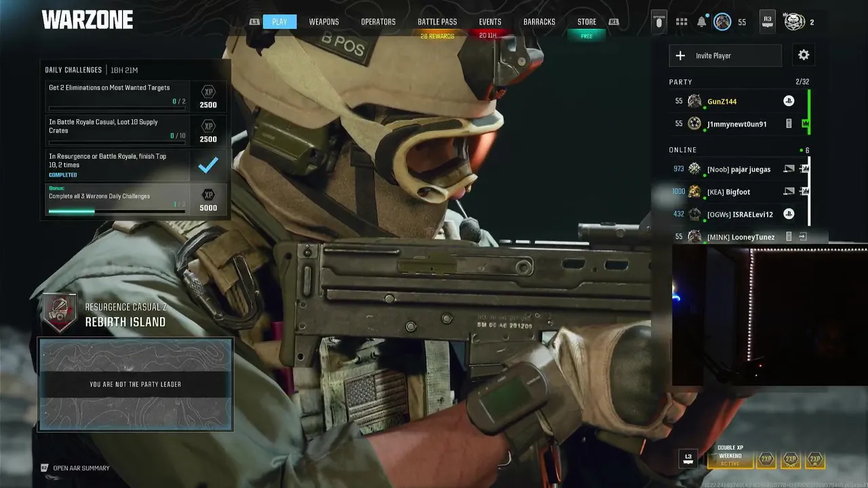This screenshot has width=868, height=488.
Task: Open the WEAPONS tab
Action: click(324, 22)
